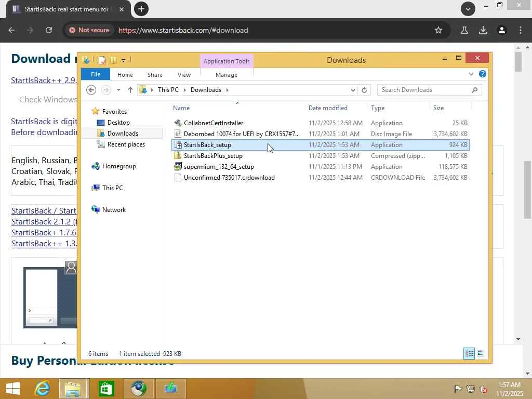Viewport: 532px width, 399px height.
Task: Select Downloads in navigation pane
Action: [123, 134]
